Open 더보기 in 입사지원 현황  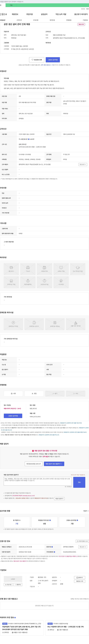pos(86,511)
